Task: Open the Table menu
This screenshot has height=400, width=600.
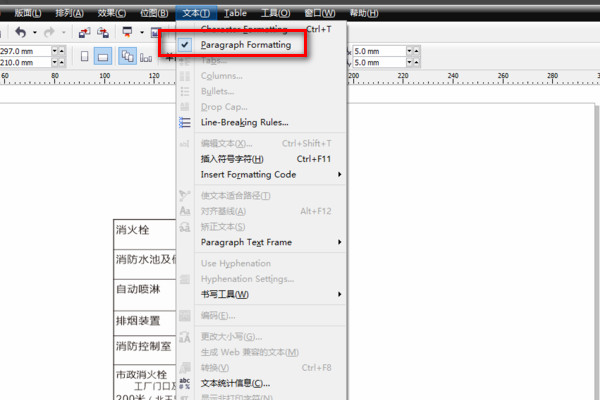Action: [235, 13]
